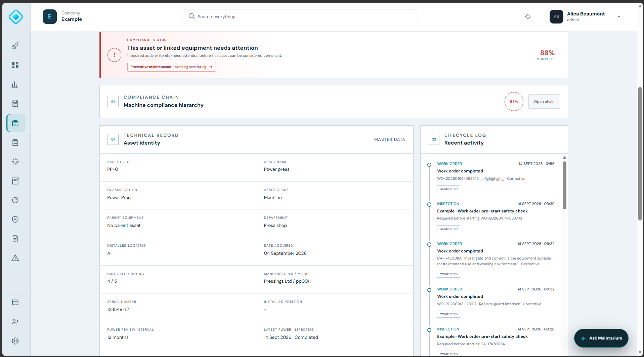Open the settings gear icon
Viewport: 644px width, 357px height.
15,341
